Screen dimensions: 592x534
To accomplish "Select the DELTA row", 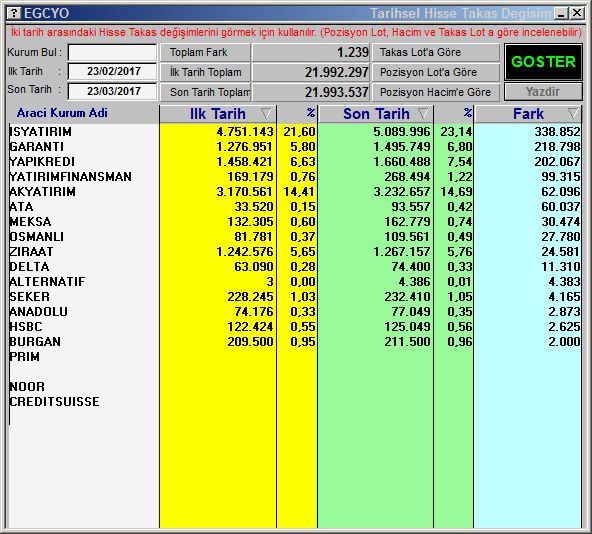I will tap(294, 267).
